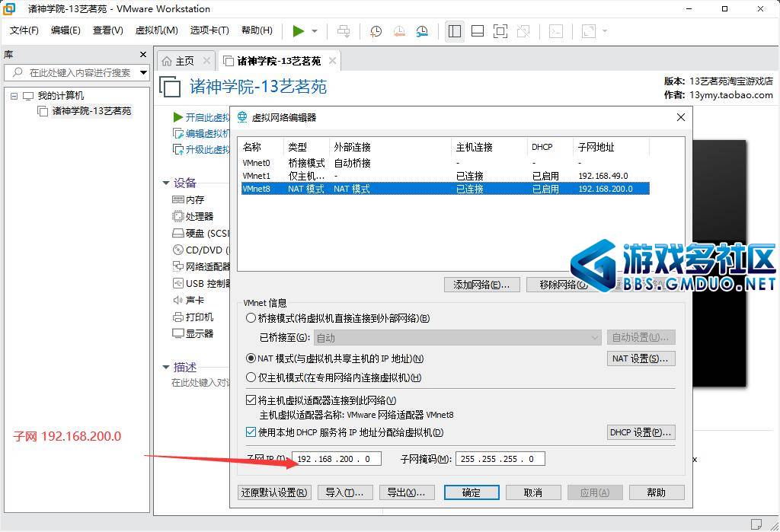Click the 还原默认设置(R) button
The image size is (780, 532).
coord(274,492)
